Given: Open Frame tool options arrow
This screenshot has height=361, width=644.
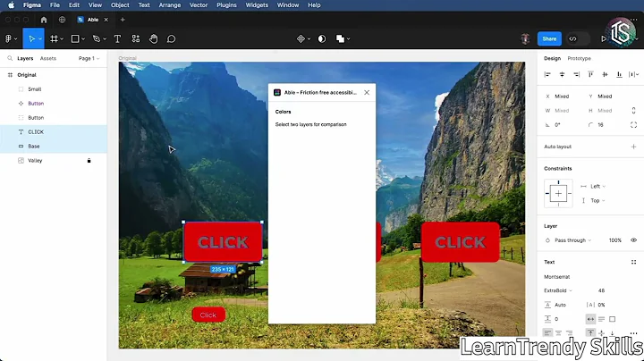Looking at the screenshot, I should (62, 39).
